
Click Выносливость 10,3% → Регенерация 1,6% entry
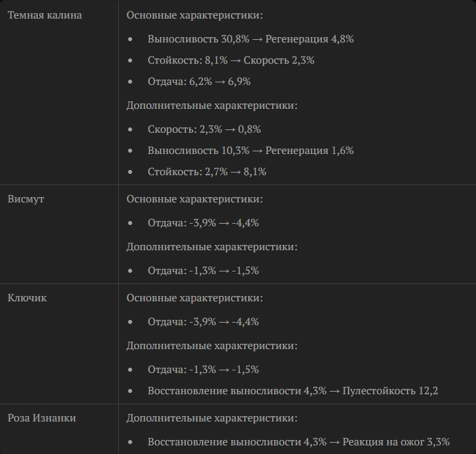coord(250,151)
